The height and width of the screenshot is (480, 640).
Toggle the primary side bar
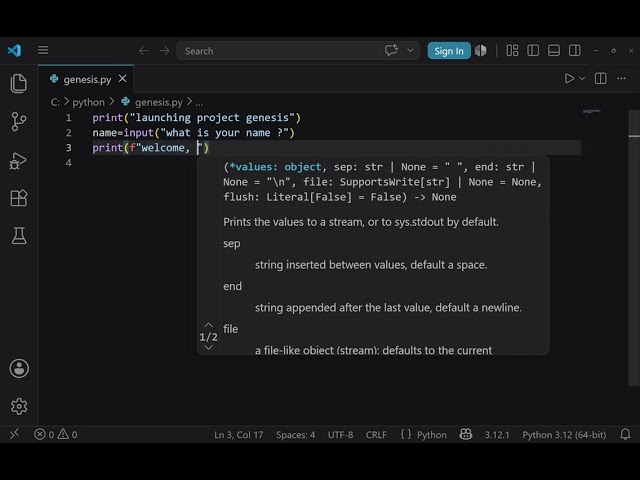coord(533,50)
